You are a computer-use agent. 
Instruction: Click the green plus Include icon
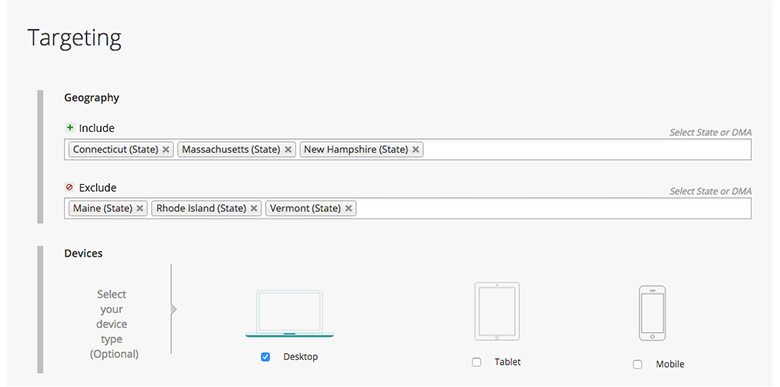click(70, 128)
